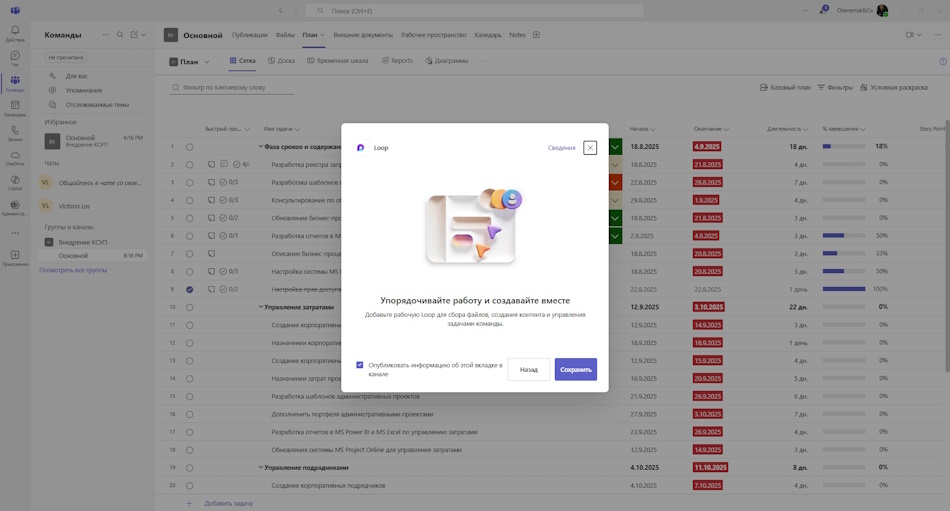Viewport: 950px width, 511px height.
Task: Collapse the Управление затратами group
Action: (x=261, y=307)
